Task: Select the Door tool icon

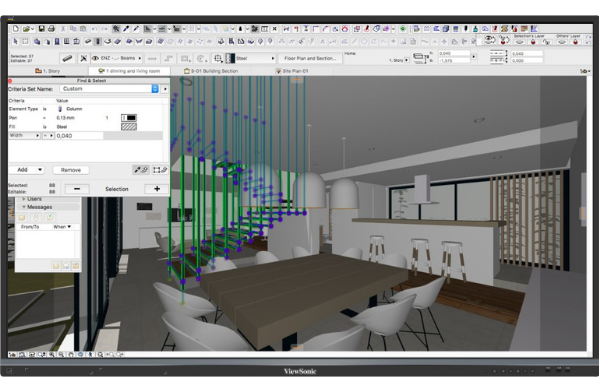Action: pyautogui.click(x=57, y=41)
